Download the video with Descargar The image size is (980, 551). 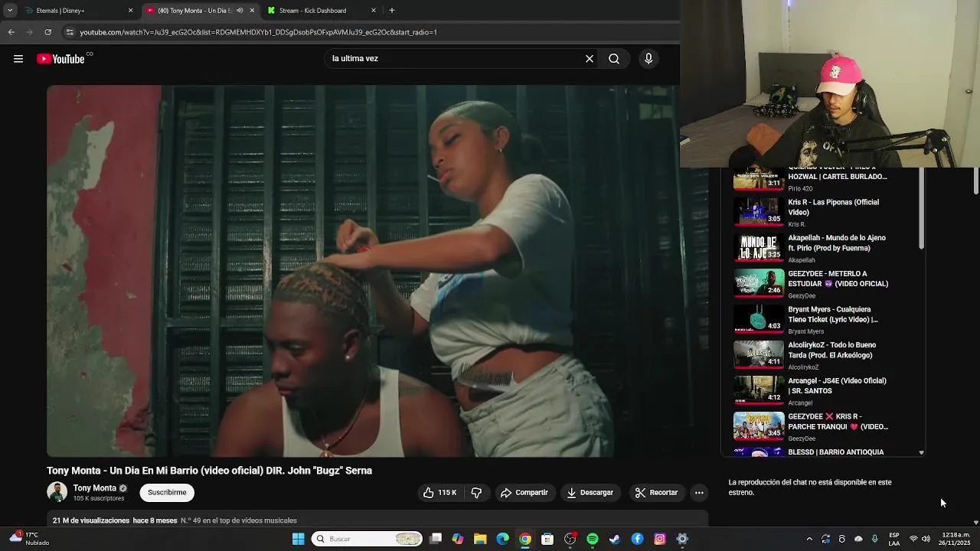point(590,493)
